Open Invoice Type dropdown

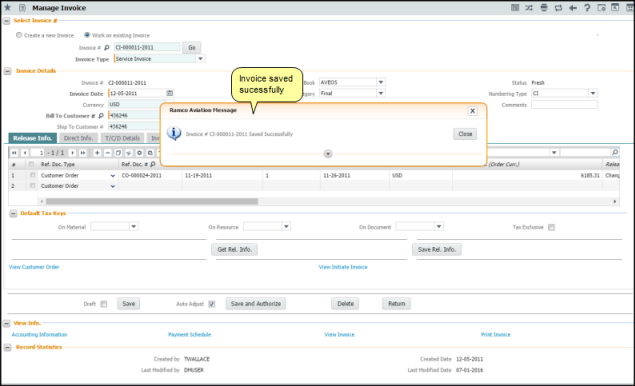tap(200, 59)
